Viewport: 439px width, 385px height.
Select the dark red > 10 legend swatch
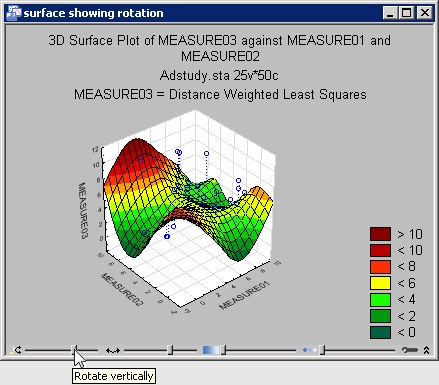click(380, 234)
